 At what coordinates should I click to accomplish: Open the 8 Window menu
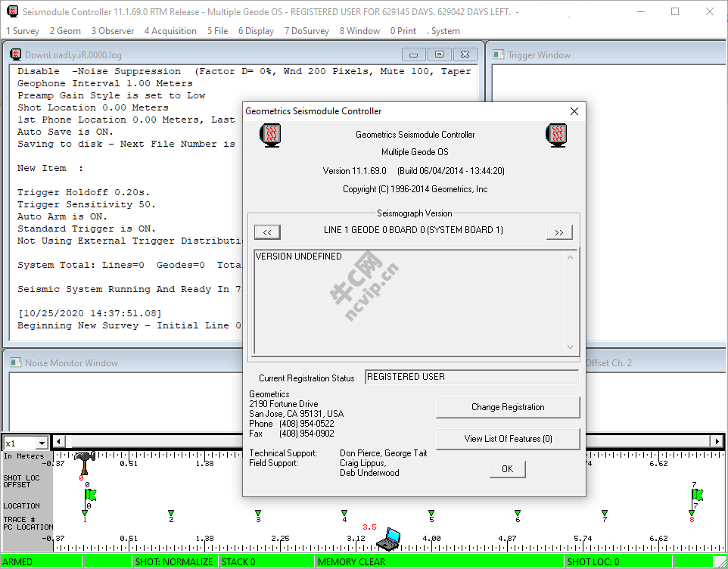pyautogui.click(x=359, y=31)
